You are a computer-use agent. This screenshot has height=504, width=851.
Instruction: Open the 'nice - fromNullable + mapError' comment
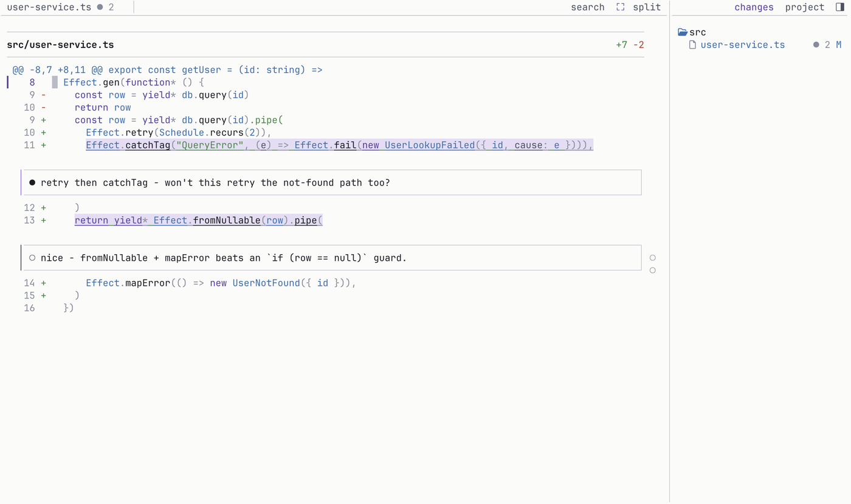tap(331, 258)
